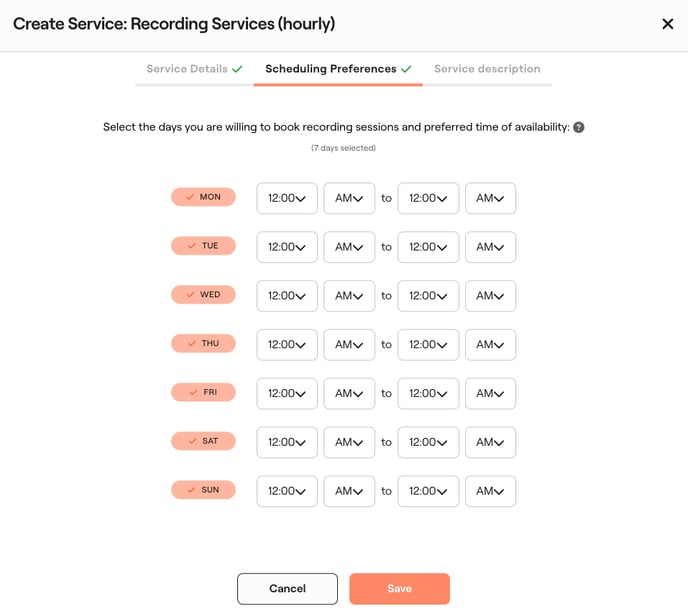The height and width of the screenshot is (616, 688).
Task: Deselect the TUE day pill
Action: click(x=203, y=246)
